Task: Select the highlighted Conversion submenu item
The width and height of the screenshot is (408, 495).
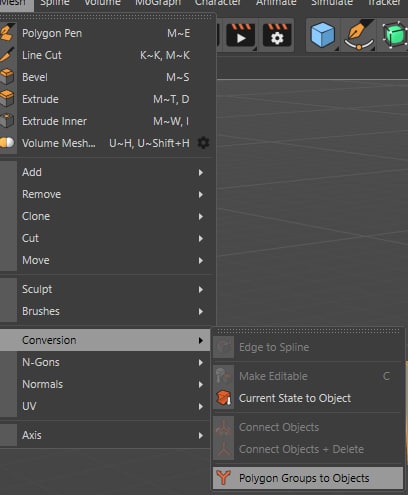Action: [105, 340]
